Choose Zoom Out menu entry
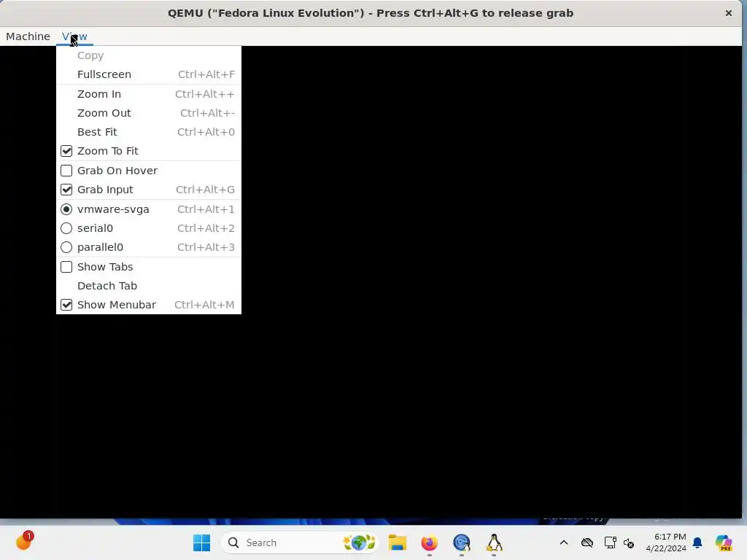The height and width of the screenshot is (560, 747). point(149,113)
